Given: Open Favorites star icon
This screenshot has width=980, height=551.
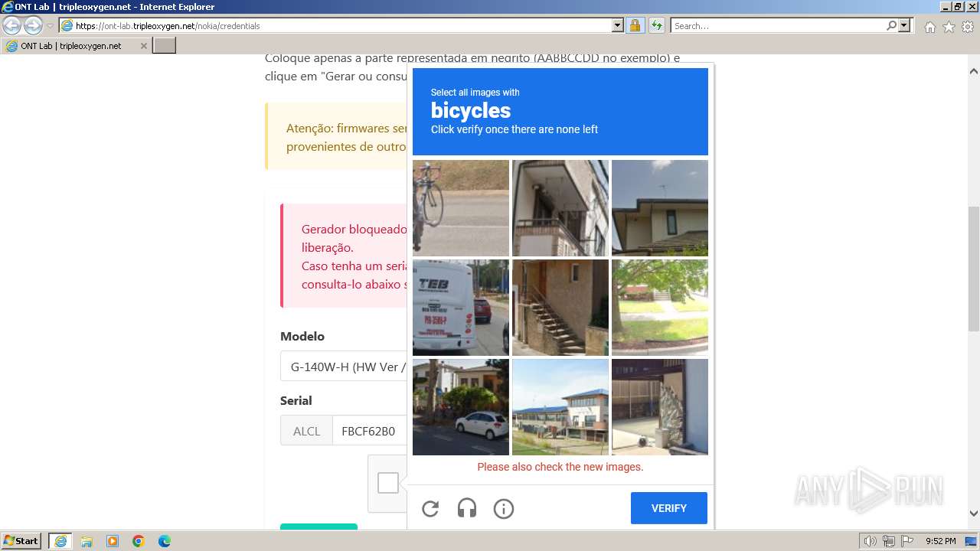Looking at the screenshot, I should [x=949, y=27].
